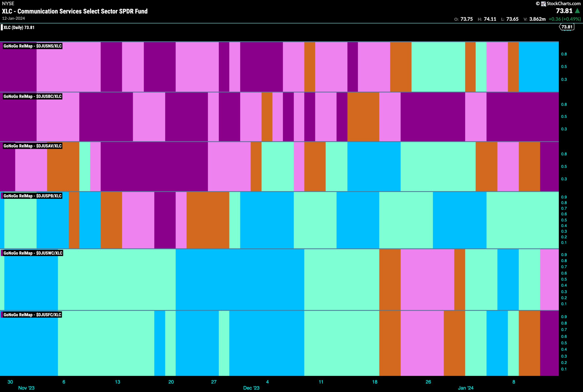Click the Nov '23 date axis label
Screen dimensions: 583x392
[26, 388]
